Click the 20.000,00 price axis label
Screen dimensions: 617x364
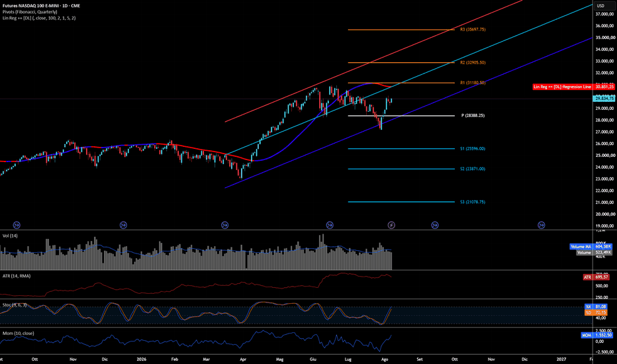[x=605, y=214]
